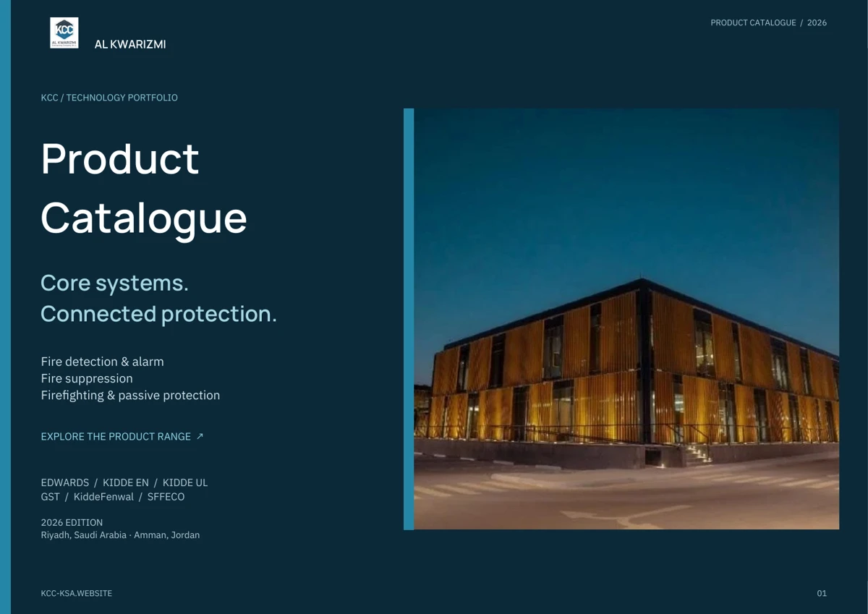The image size is (868, 614).
Task: Click the Fire suppression line
Action: (87, 378)
